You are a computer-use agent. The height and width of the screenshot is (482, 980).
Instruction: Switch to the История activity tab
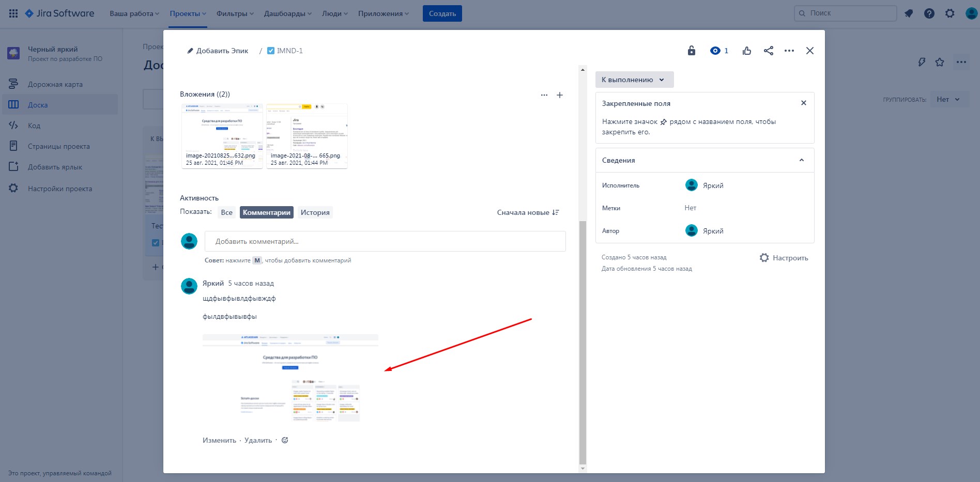click(x=315, y=212)
